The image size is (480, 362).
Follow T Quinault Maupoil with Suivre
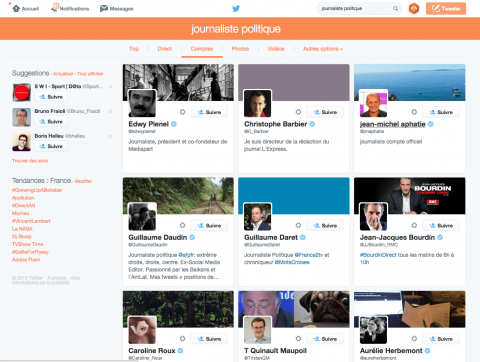click(325, 339)
